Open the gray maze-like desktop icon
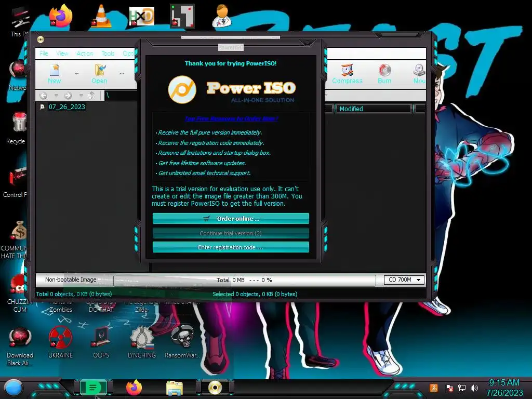Image resolution: width=532 pixels, height=399 pixels. [x=182, y=16]
